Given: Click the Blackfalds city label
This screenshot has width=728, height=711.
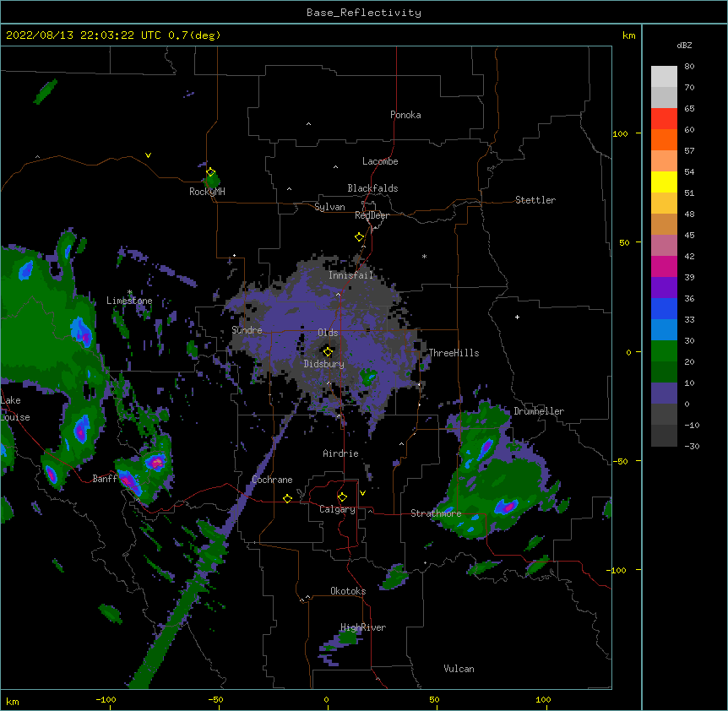Looking at the screenshot, I should (x=372, y=188).
